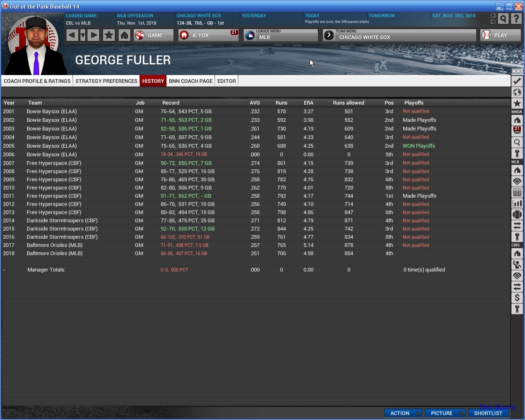Go forward to the next page
The height and width of the screenshot is (420, 525).
pyautogui.click(x=94, y=35)
